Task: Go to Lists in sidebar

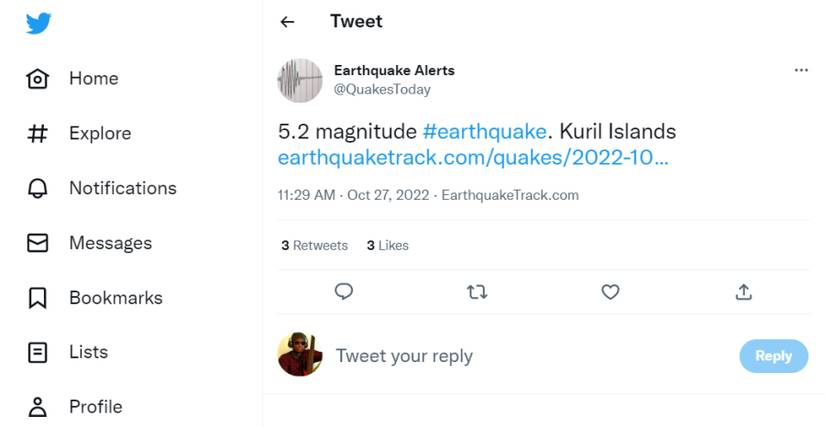Action: [87, 352]
